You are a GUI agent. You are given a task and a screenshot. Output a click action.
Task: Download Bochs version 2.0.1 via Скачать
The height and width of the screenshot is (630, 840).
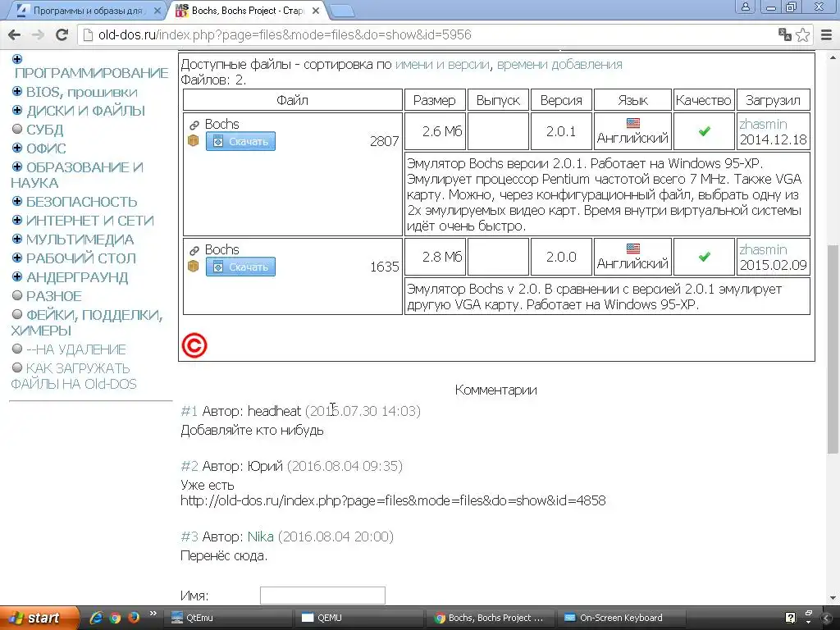[240, 141]
